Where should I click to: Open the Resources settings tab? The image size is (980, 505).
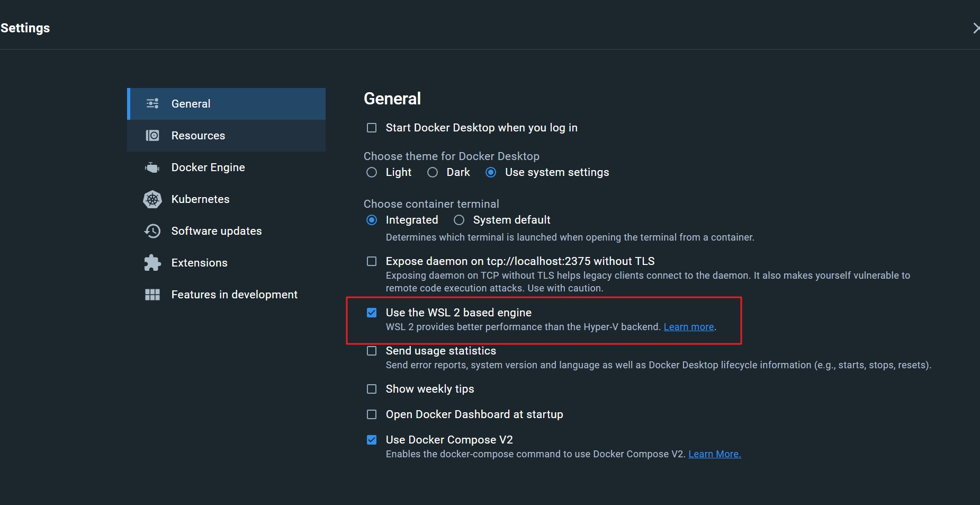point(226,136)
